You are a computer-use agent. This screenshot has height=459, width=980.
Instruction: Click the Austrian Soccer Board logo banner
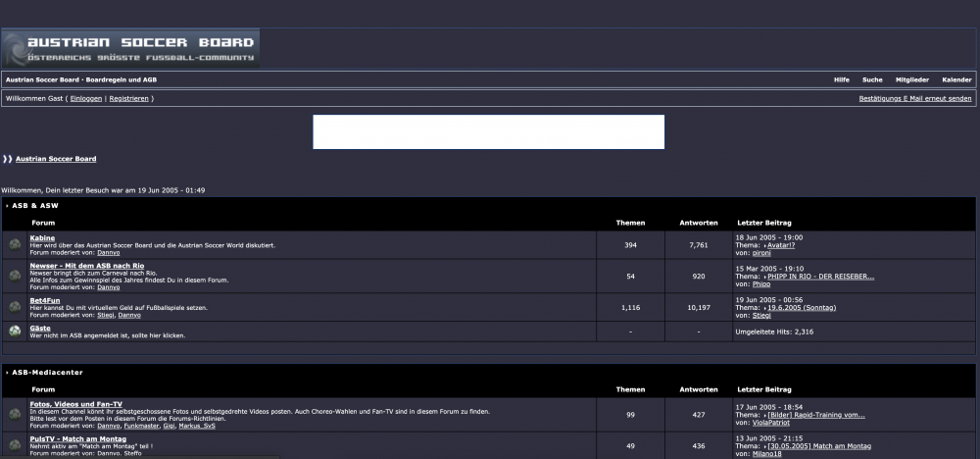tap(130, 48)
